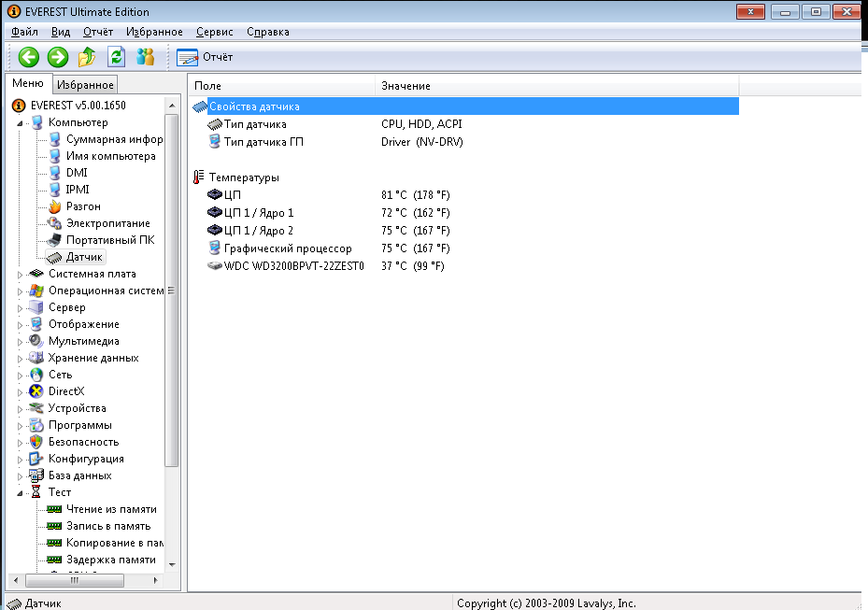Select the Датчик tree item
This screenshot has height=610, width=868.
[x=84, y=257]
